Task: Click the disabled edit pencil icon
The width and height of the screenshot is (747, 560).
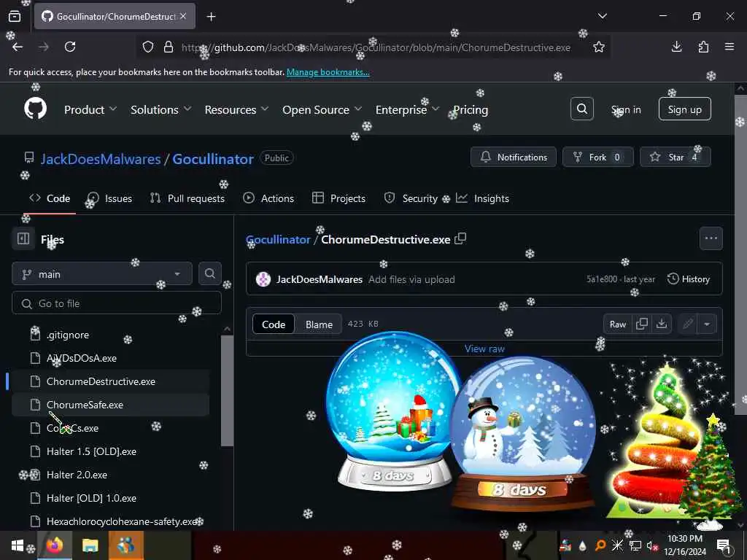Action: click(x=687, y=324)
